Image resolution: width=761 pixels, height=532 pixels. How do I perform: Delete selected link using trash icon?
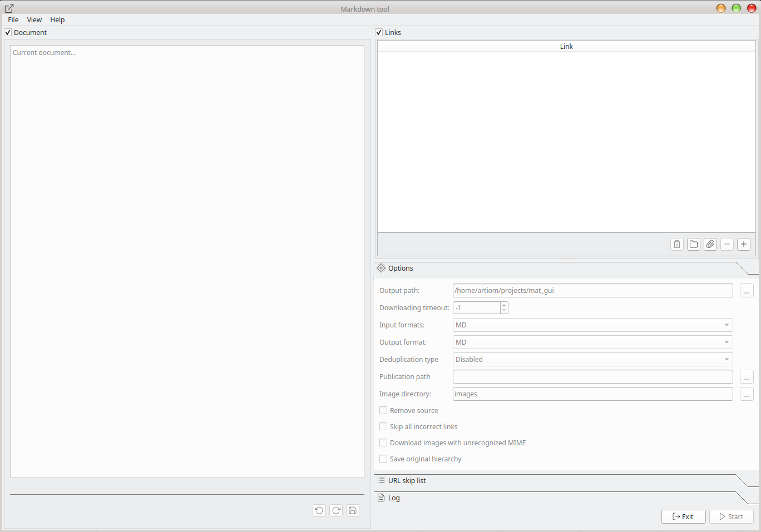tap(676, 244)
